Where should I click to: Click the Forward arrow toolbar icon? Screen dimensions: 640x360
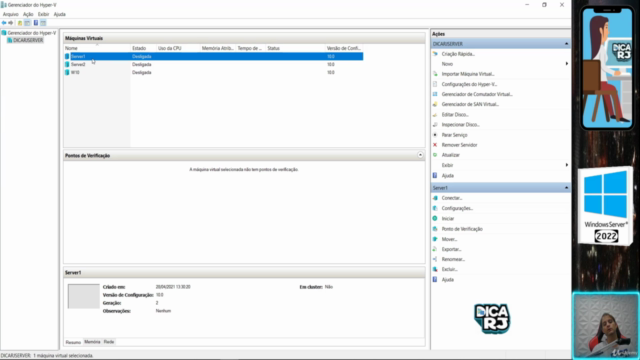point(11,23)
